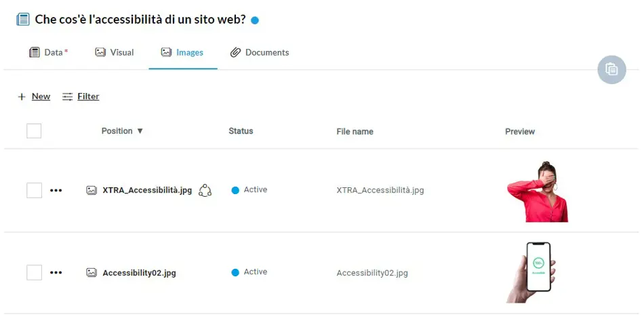Click the round copy button at right

[611, 69]
